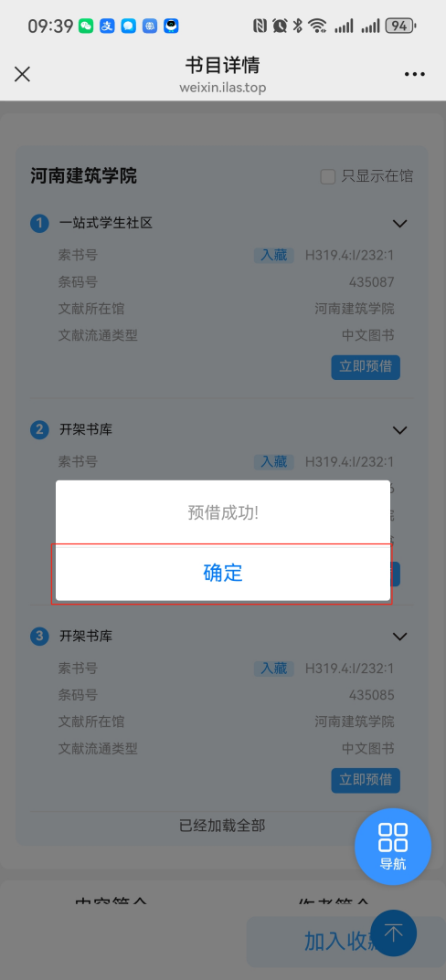446x980 pixels.
Task: Tap the number 3 circle badge
Action: [39, 637]
